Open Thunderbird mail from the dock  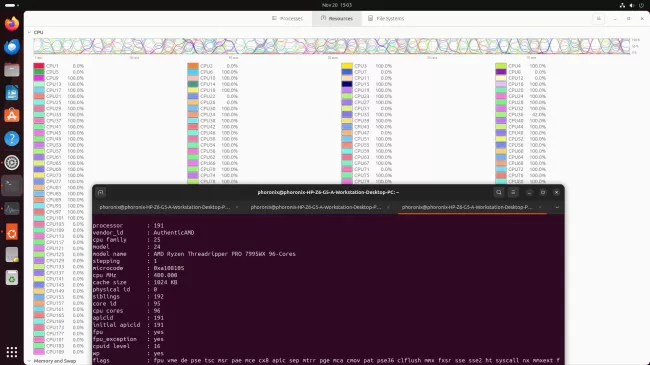12,47
